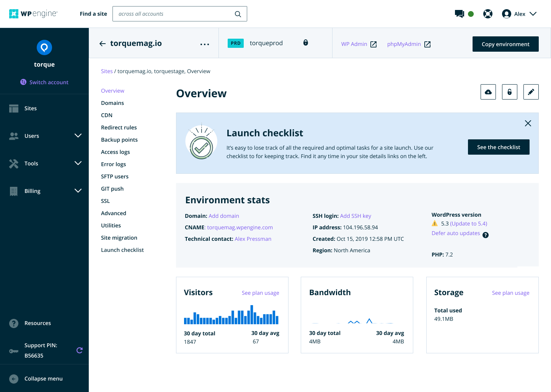551x392 pixels.
Task: Click the WP Engine logo
Action: pos(33,14)
